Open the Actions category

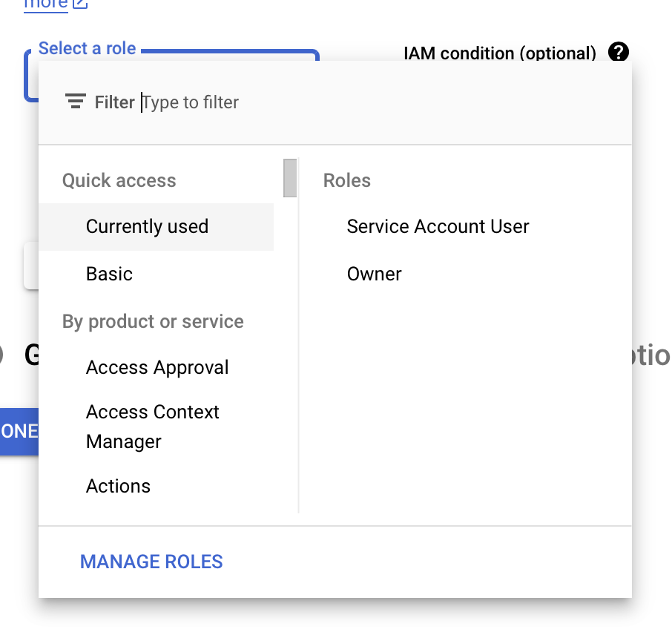coord(156,486)
